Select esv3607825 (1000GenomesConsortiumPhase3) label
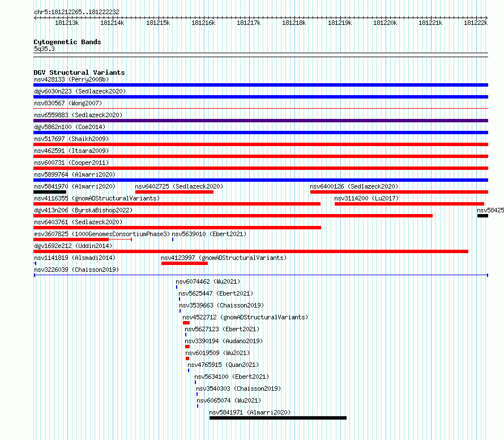Image resolution: width=504 pixels, height=440 pixels. pyautogui.click(x=102, y=234)
